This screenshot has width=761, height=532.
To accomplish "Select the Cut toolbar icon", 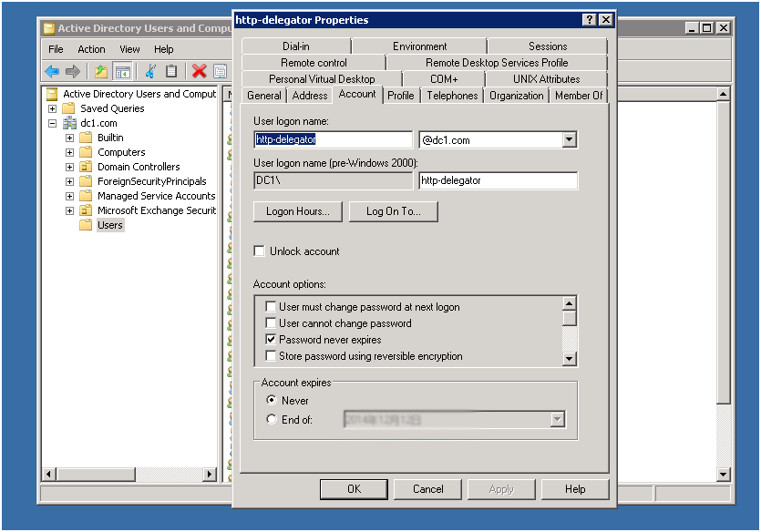I will (x=151, y=71).
